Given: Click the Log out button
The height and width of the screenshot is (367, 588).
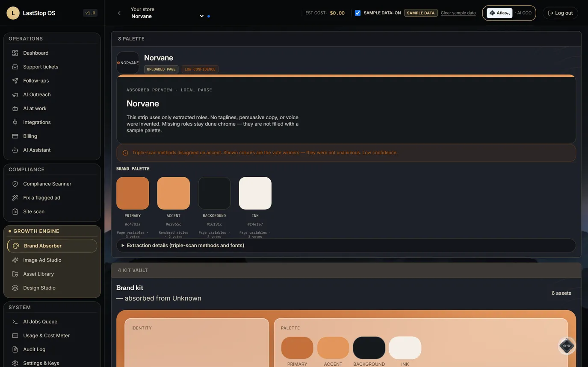Looking at the screenshot, I should point(560,13).
